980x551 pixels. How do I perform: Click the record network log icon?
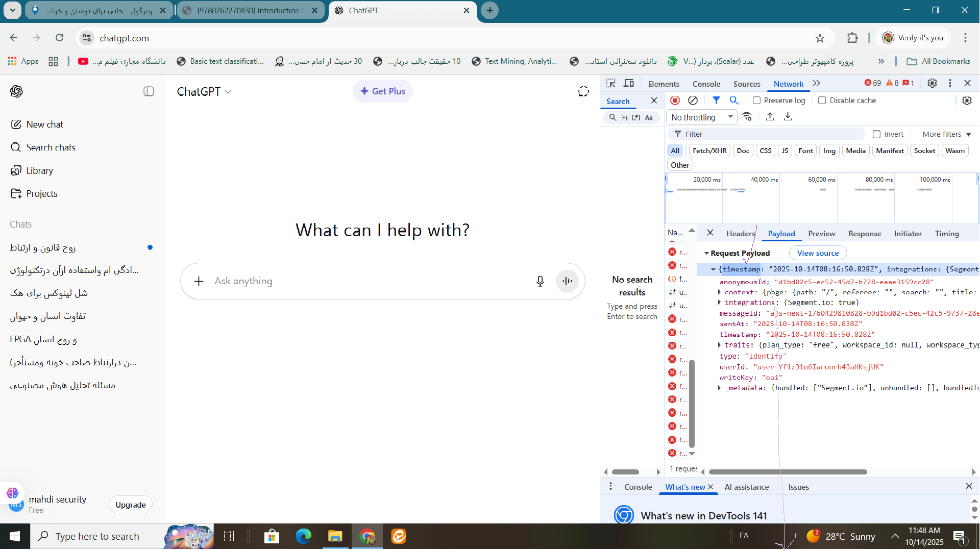(x=675, y=101)
